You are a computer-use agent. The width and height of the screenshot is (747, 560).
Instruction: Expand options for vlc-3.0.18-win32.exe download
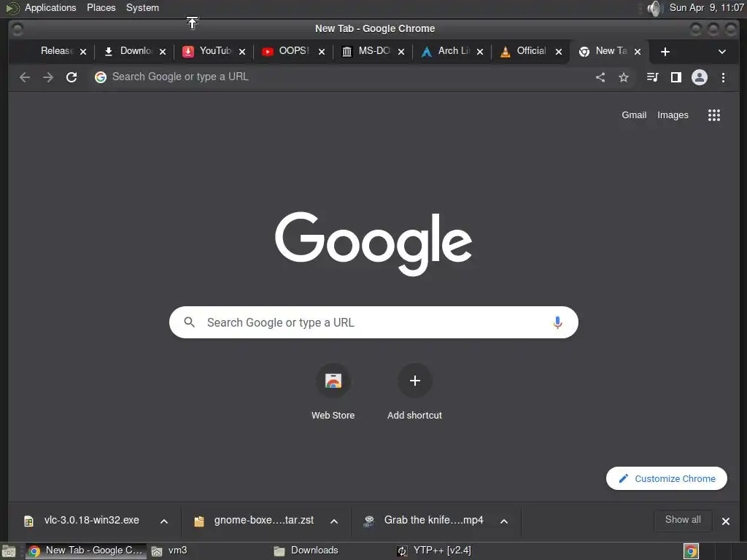point(164,521)
